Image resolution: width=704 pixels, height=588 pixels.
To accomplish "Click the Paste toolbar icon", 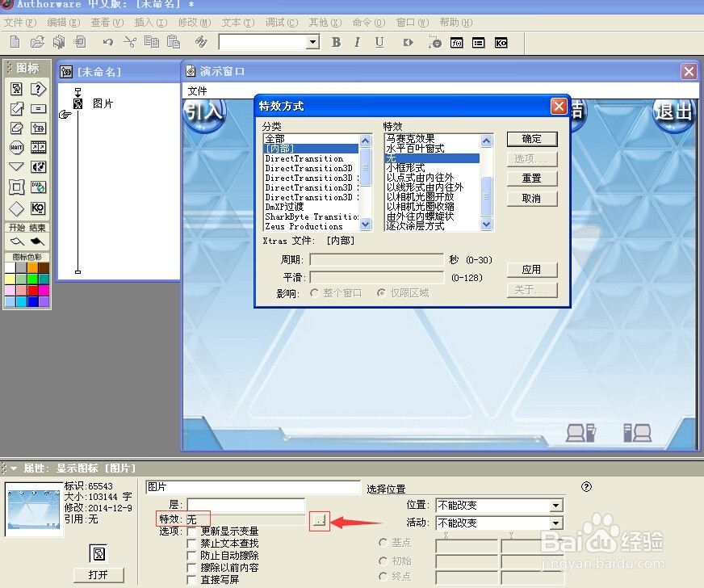I will pos(174,42).
